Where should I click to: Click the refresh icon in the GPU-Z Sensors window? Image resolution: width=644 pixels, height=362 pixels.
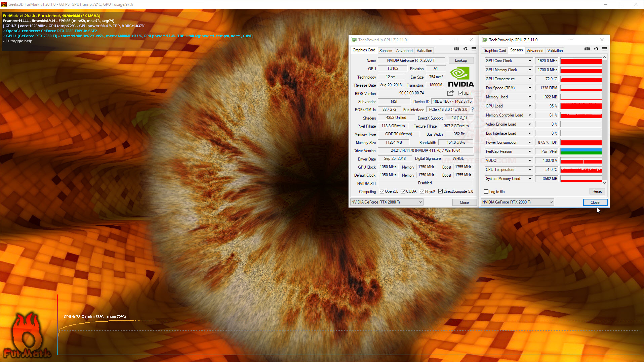tap(596, 49)
